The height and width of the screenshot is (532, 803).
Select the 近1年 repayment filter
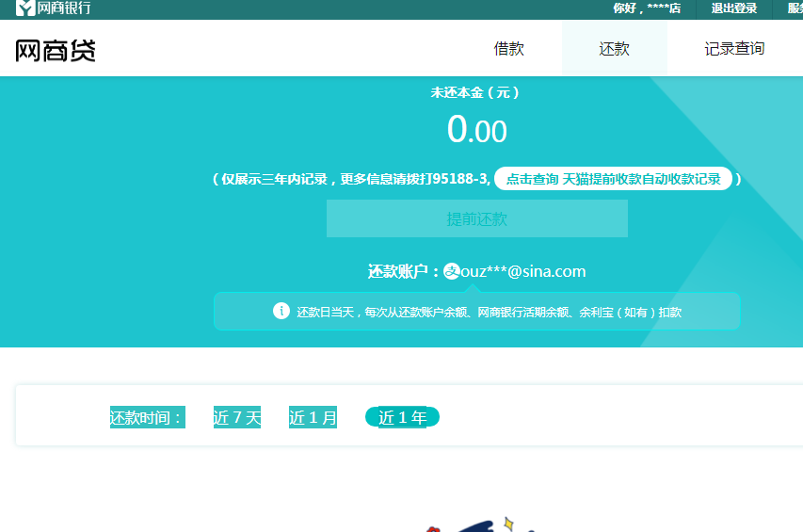pyautogui.click(x=402, y=417)
